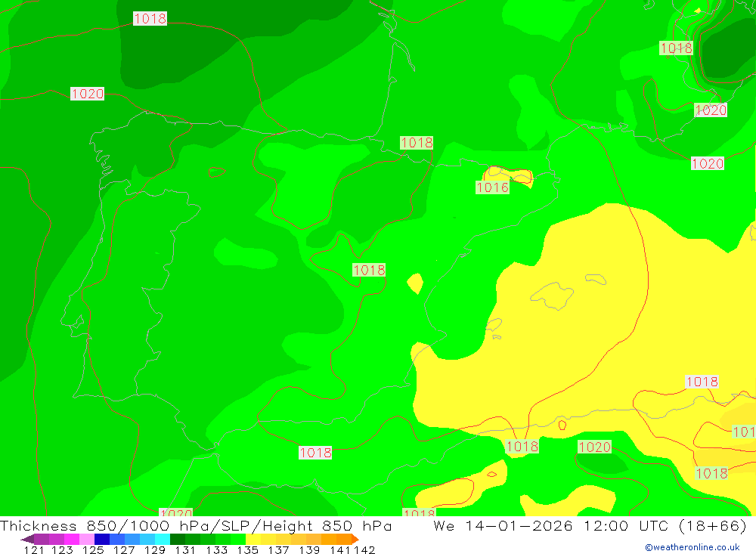Click legend value '142'
The width and height of the screenshot is (756, 554).
click(x=364, y=549)
